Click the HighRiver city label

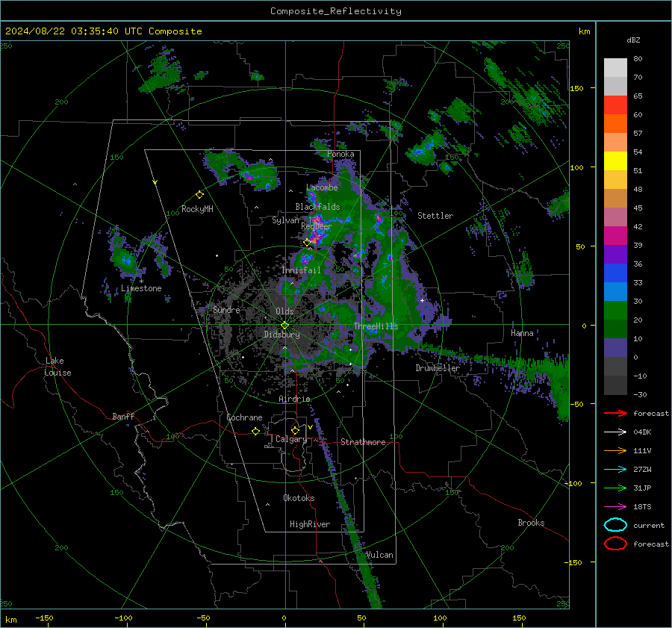tap(310, 524)
